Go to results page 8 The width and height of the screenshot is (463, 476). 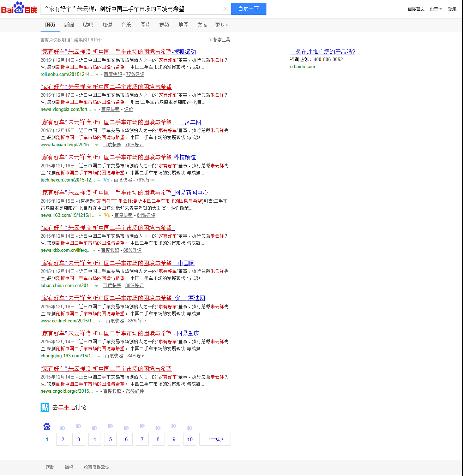point(158,439)
